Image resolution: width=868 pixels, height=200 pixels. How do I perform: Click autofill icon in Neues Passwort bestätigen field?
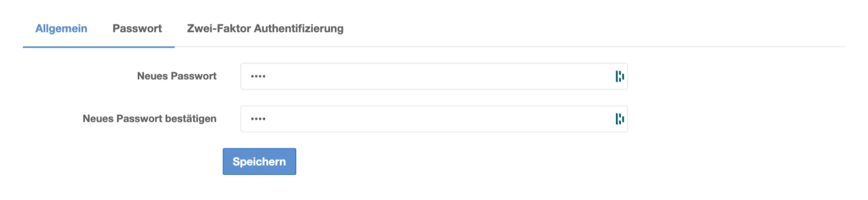point(619,119)
